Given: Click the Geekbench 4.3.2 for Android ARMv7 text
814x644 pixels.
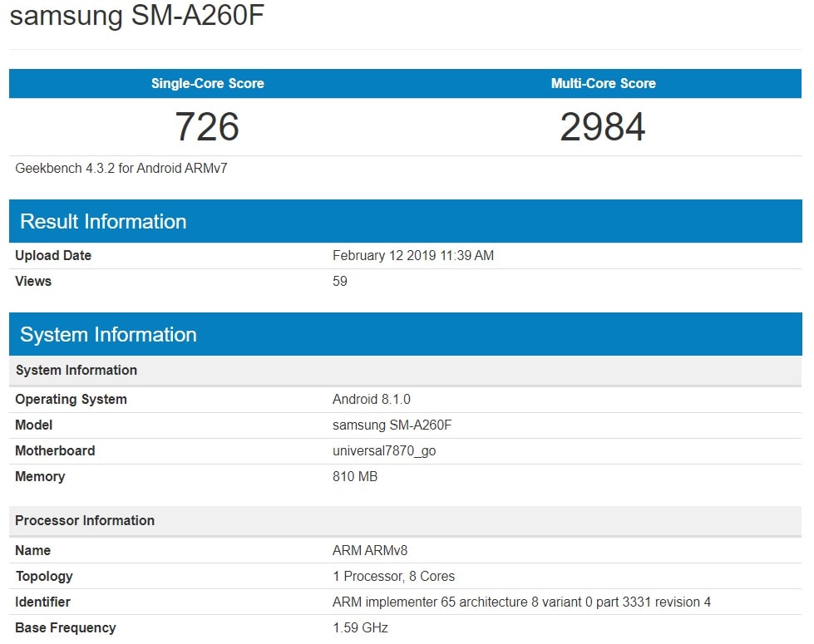Looking at the screenshot, I should coord(121,168).
